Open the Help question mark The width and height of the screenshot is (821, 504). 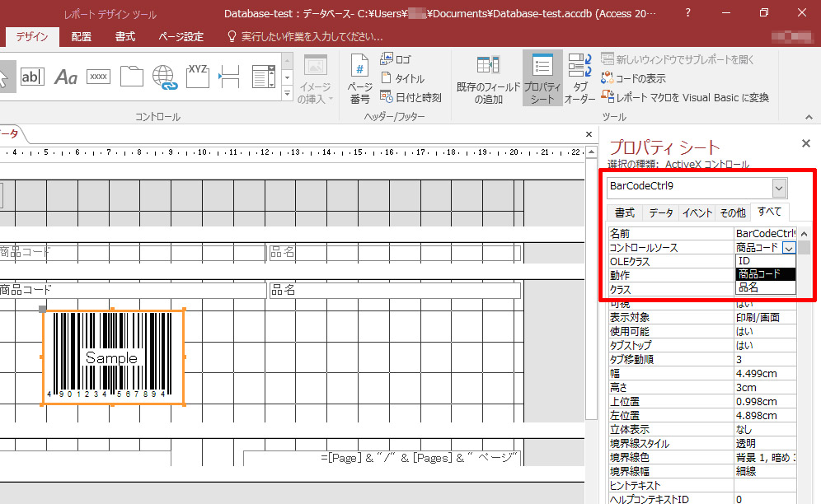click(x=688, y=12)
